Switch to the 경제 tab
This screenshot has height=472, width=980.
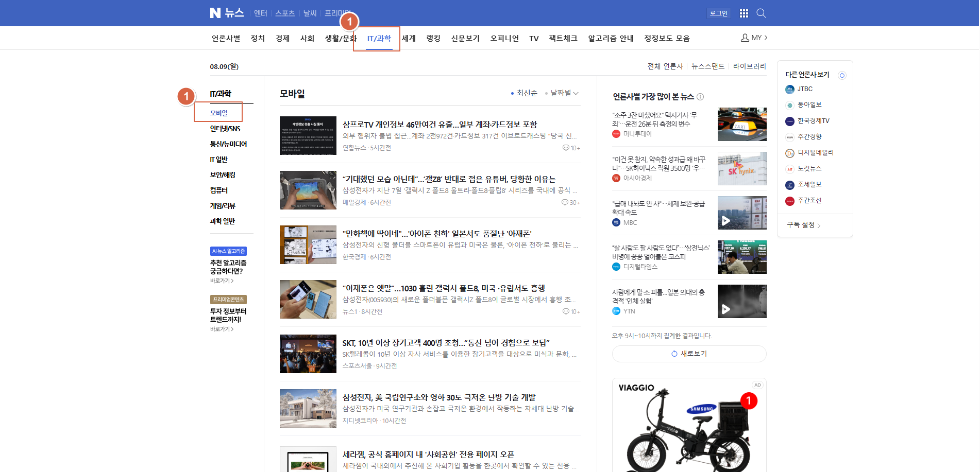tap(282, 39)
